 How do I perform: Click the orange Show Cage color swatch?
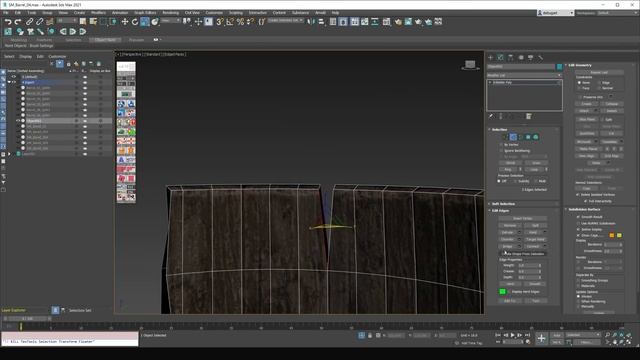pyautogui.click(x=611, y=236)
